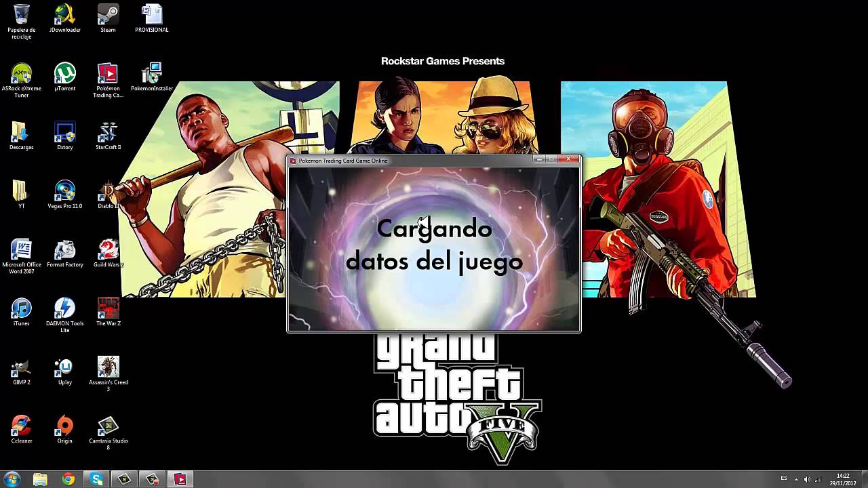Open the Windows Start menu
Image resolution: width=868 pixels, height=488 pixels.
[12, 479]
